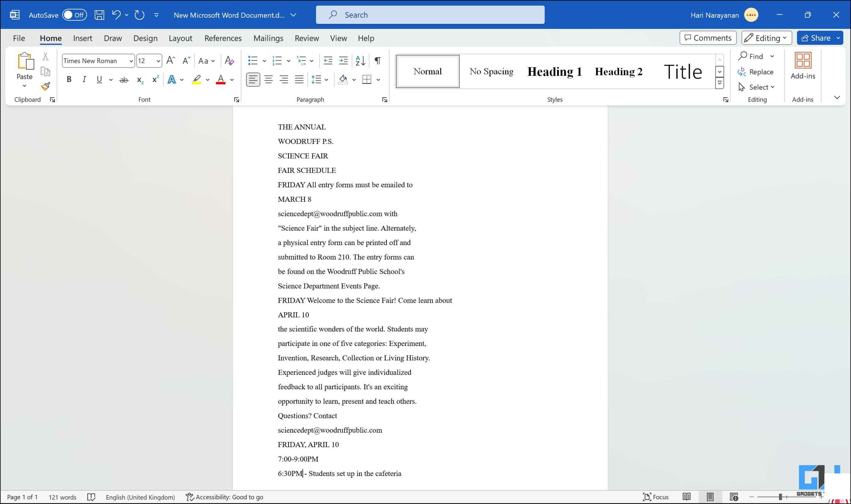Click the Bullets list icon
Image resolution: width=851 pixels, height=504 pixels.
click(x=253, y=60)
